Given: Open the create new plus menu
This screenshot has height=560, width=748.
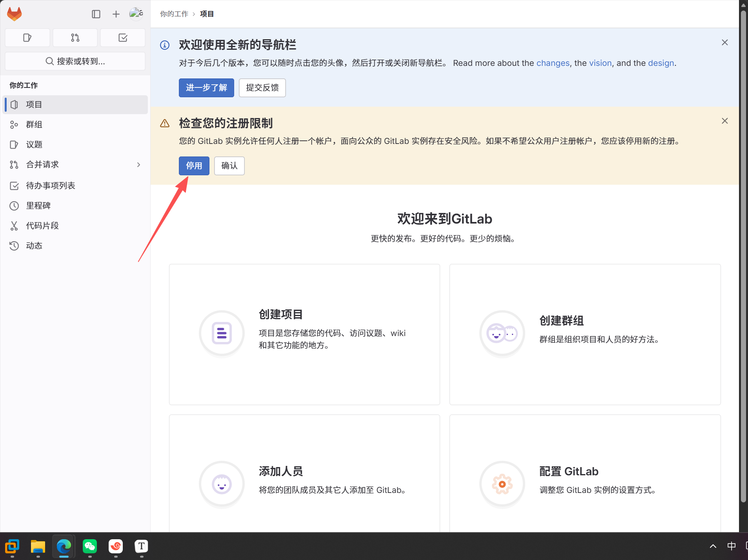Looking at the screenshot, I should (116, 14).
